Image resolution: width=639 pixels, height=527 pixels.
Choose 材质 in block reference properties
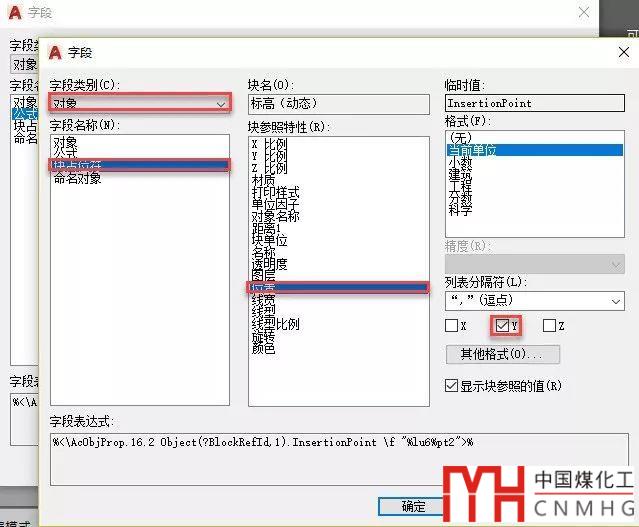pos(264,180)
